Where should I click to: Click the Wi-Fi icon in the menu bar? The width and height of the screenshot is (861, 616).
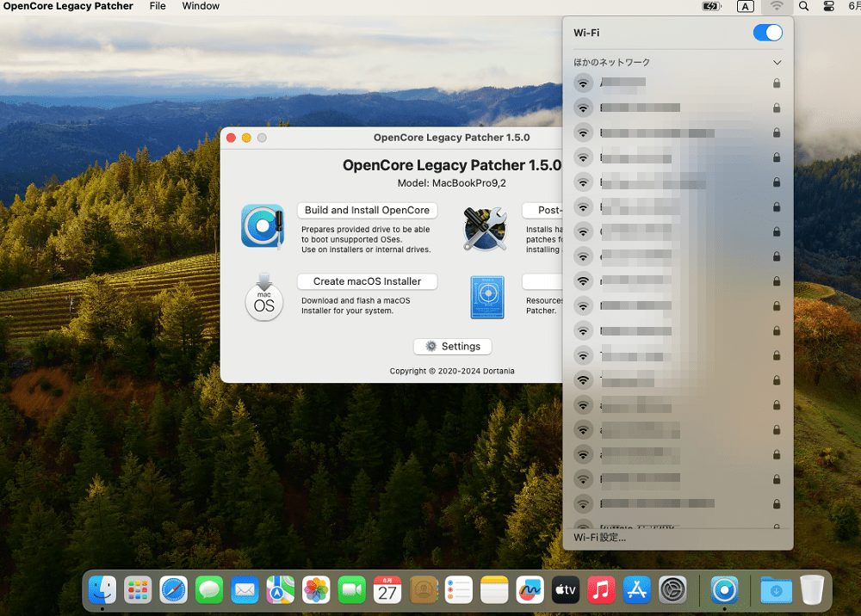777,7
